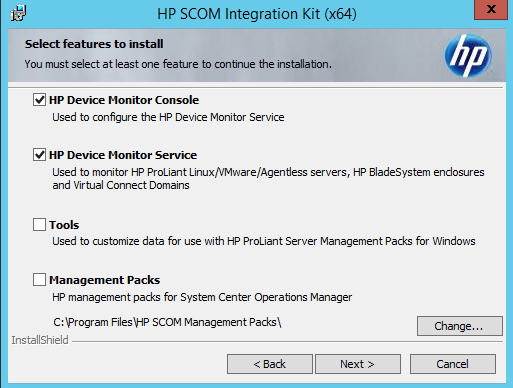
Task: Click the installer icon in the title bar
Action: 18,13
